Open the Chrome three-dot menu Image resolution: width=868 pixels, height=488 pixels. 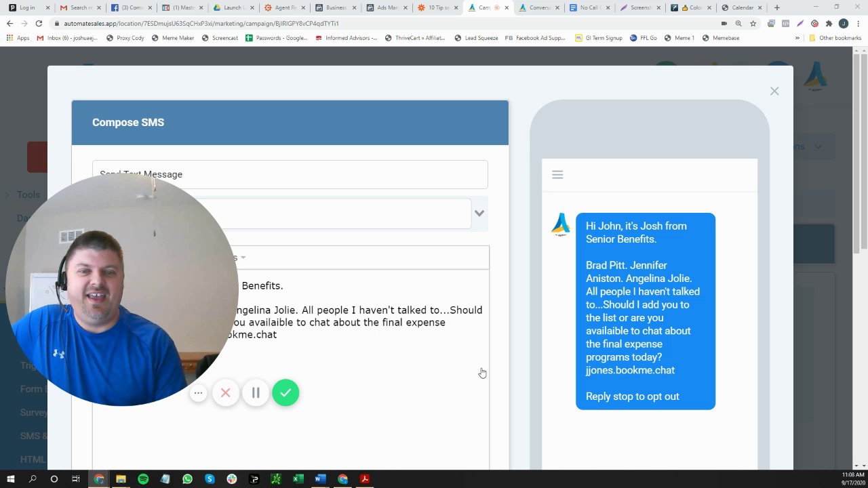pyautogui.click(x=858, y=23)
